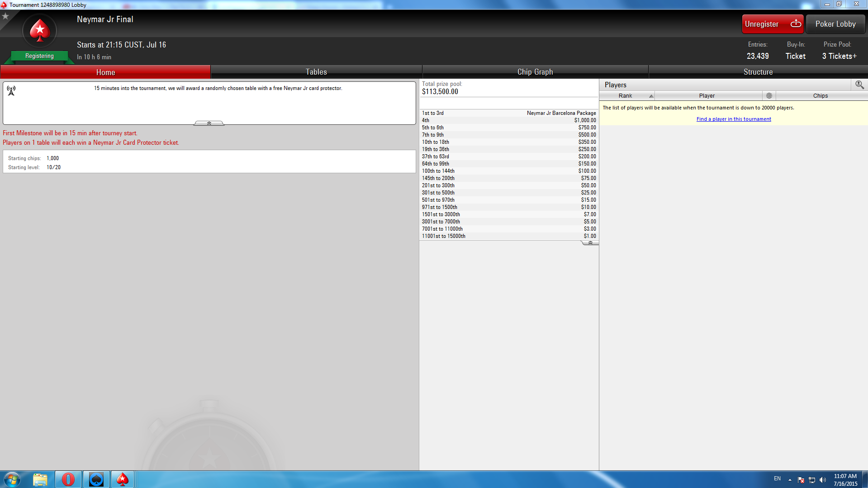Select the '201st to 300th' prize row
This screenshot has height=488, width=868.
509,185
